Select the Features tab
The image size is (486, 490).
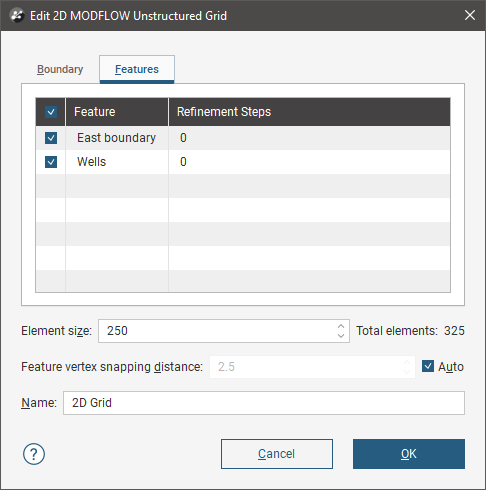137,69
